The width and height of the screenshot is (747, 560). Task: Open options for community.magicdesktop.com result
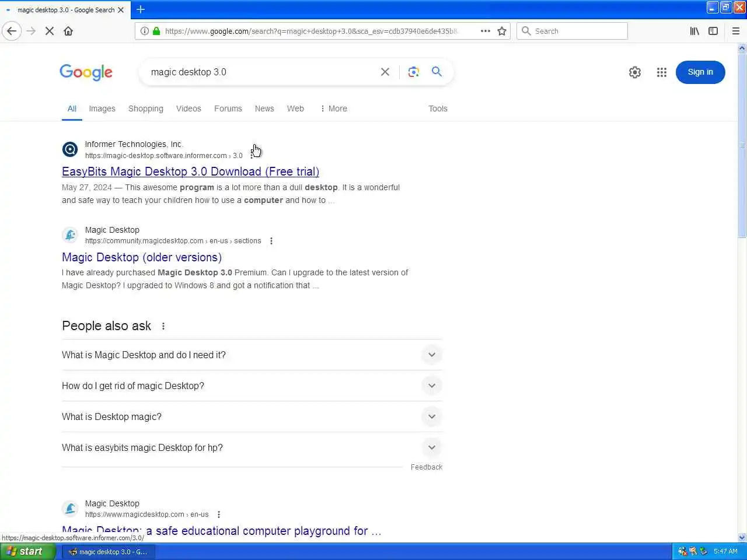[x=271, y=241]
